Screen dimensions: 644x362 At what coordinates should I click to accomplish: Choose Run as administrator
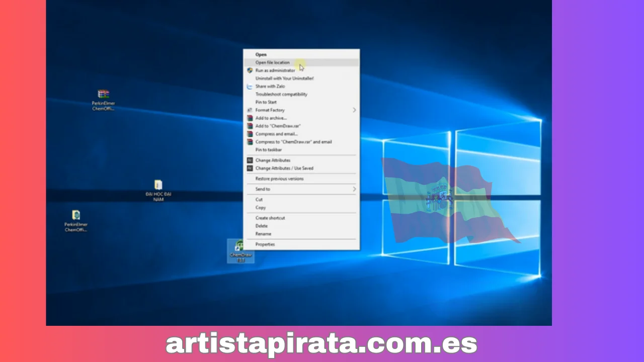(x=301, y=70)
